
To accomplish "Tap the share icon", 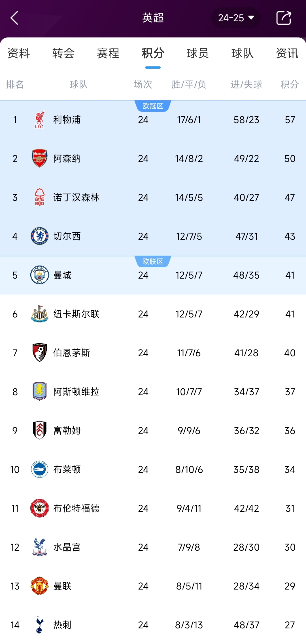I will point(284,18).
